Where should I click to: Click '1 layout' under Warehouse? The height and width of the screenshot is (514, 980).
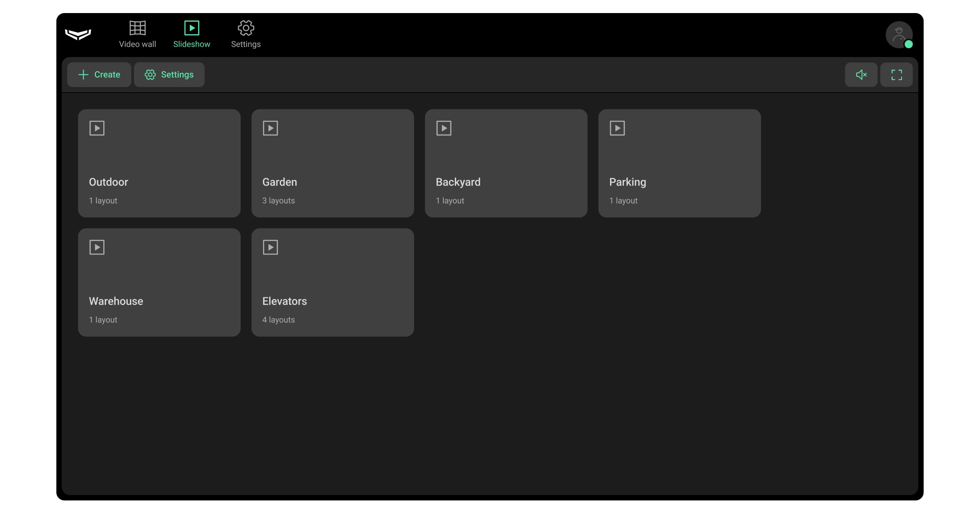click(103, 320)
